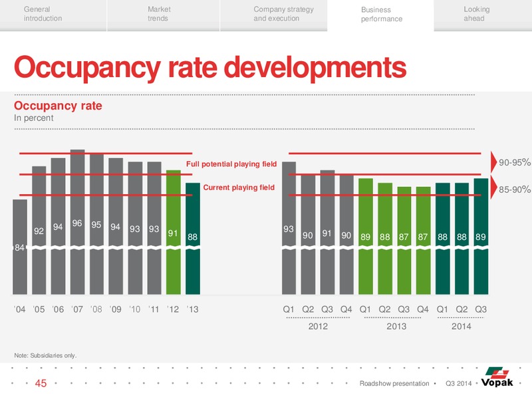Screen dimensions: 532x399
Task: Click the 'Note: Subsidiaries only.' footnote
Action: [x=45, y=356]
